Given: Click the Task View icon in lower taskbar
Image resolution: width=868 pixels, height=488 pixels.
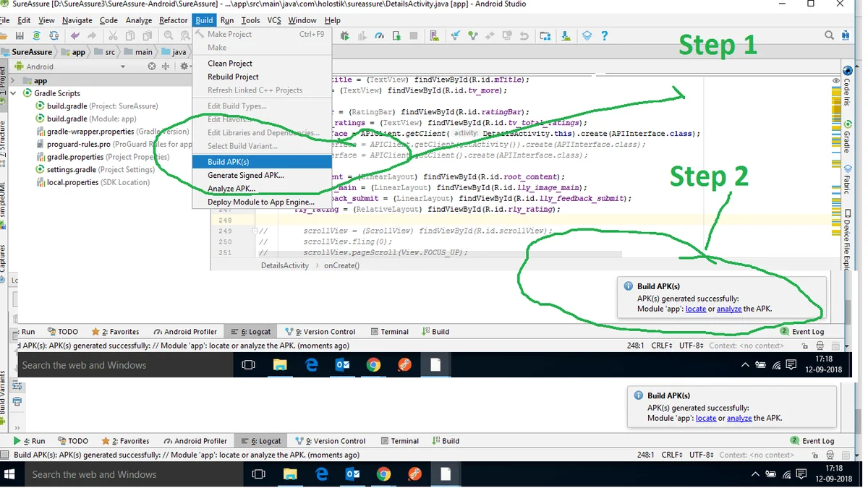Looking at the screenshot, I should 258,474.
